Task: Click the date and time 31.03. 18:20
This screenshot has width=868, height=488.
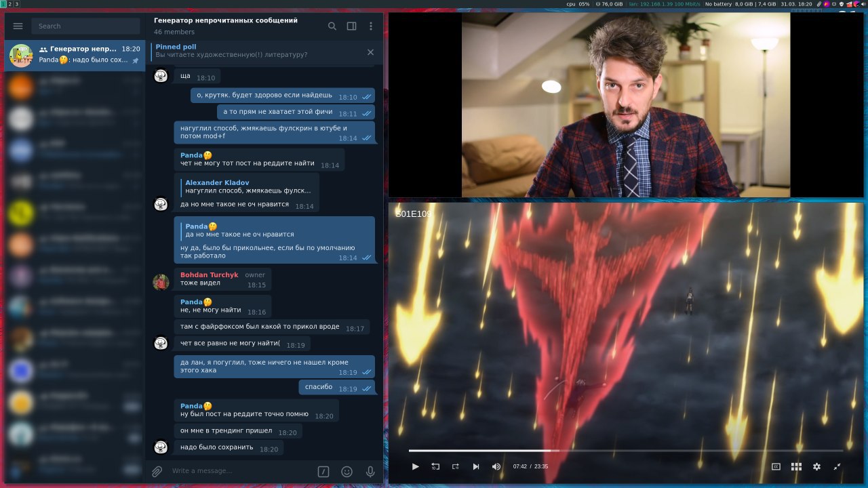Action: pos(796,4)
